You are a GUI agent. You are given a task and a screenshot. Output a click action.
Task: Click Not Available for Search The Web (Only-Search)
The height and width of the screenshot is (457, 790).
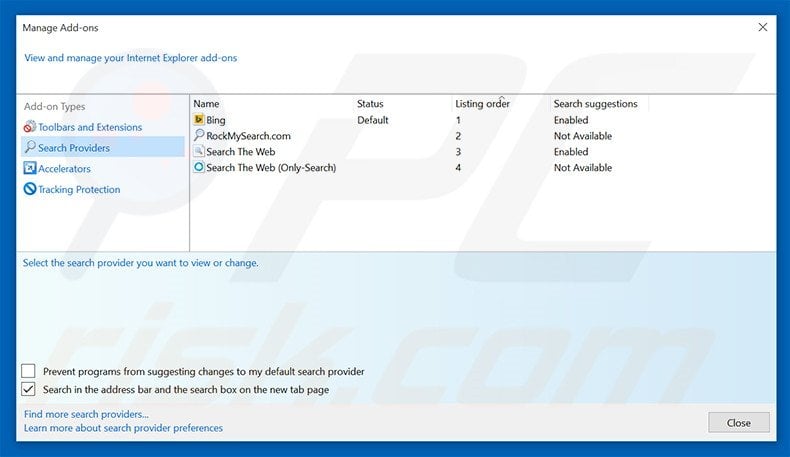pos(582,167)
